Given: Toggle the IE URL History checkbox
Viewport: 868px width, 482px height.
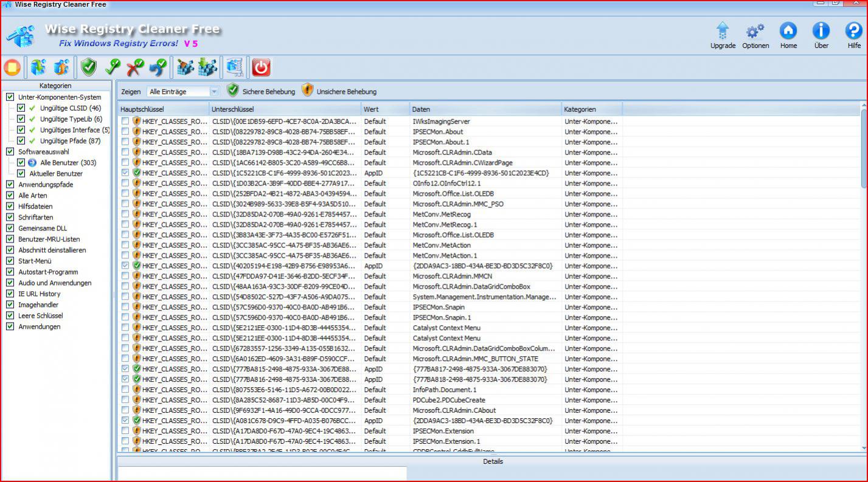Looking at the screenshot, I should (x=10, y=294).
